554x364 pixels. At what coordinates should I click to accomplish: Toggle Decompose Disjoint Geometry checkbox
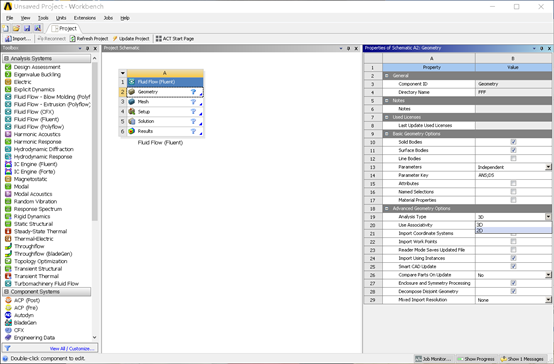pyautogui.click(x=513, y=291)
